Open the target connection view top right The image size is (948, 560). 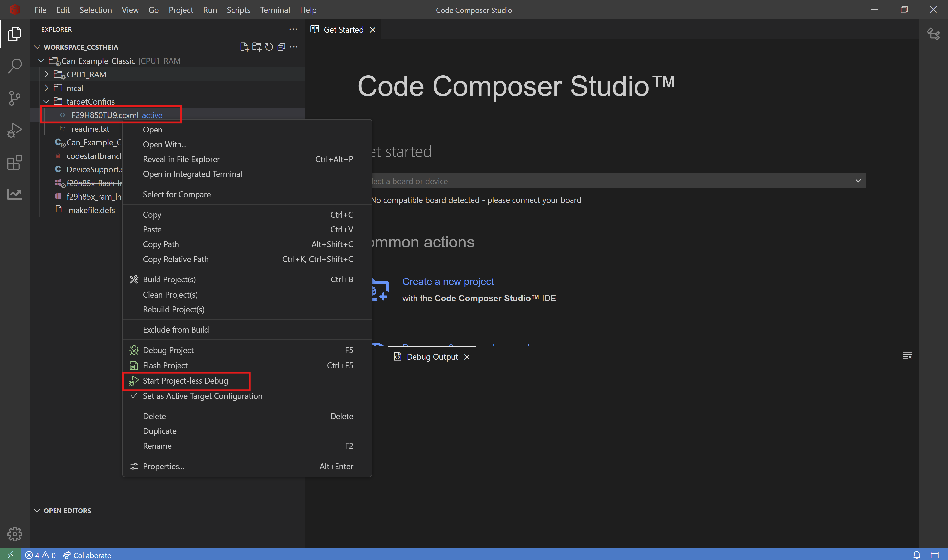click(x=934, y=34)
